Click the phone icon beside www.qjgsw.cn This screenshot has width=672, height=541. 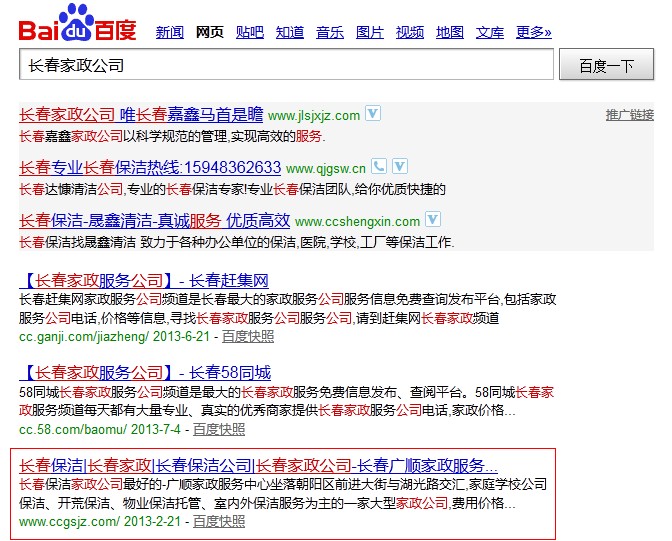(x=379, y=166)
